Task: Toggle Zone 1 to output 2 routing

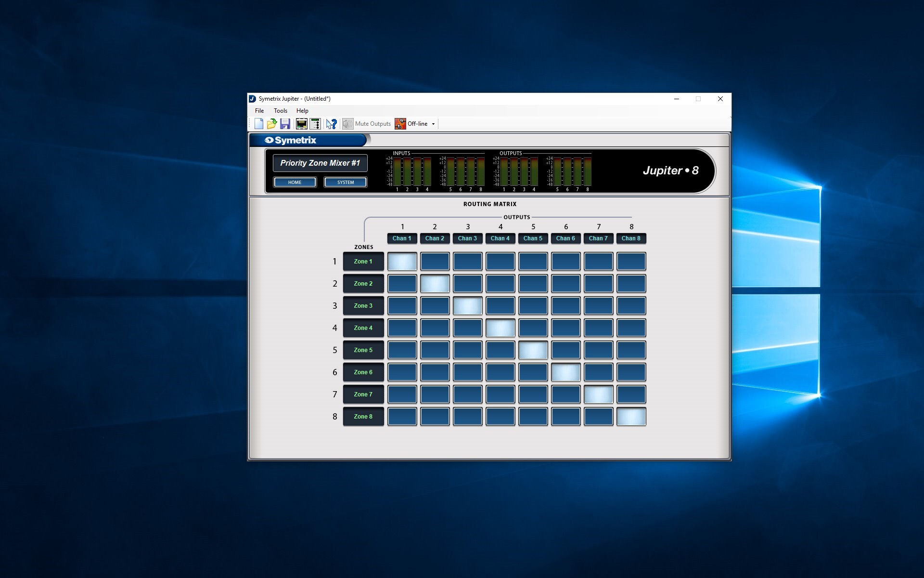Action: (435, 262)
